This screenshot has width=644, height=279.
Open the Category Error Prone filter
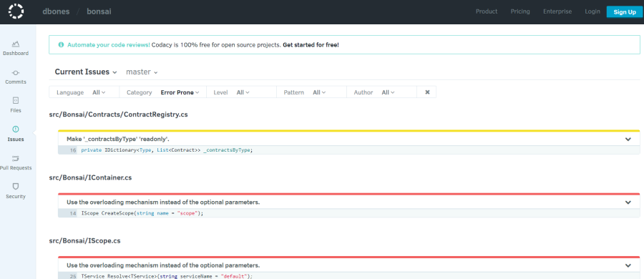click(x=180, y=92)
